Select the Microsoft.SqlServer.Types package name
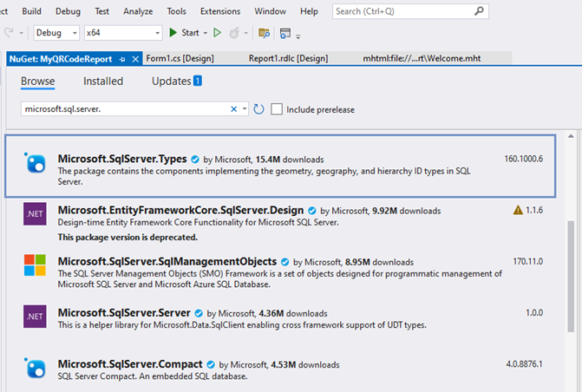Viewport: 582px width, 392px height. click(x=122, y=159)
